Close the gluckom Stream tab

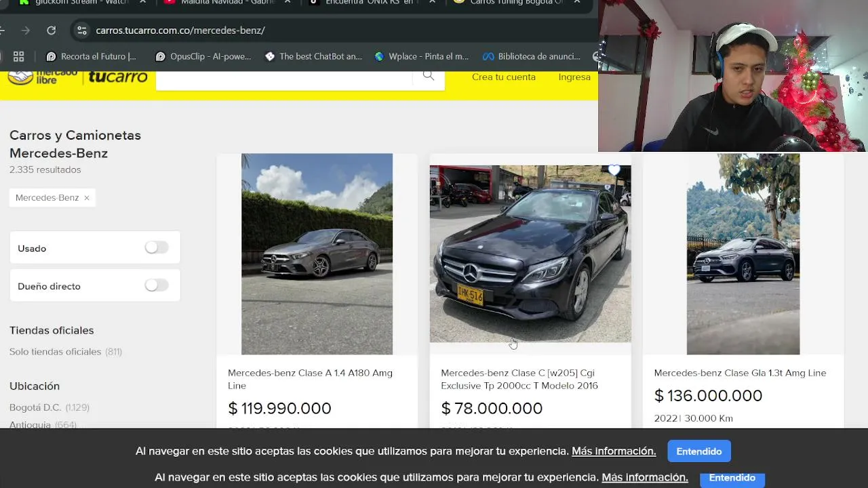click(x=142, y=2)
